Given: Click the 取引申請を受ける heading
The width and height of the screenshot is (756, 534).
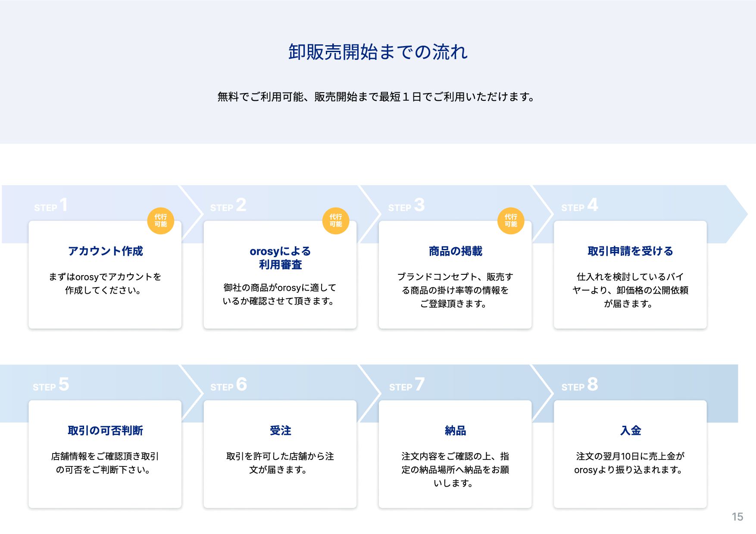Looking at the screenshot, I should tap(630, 251).
